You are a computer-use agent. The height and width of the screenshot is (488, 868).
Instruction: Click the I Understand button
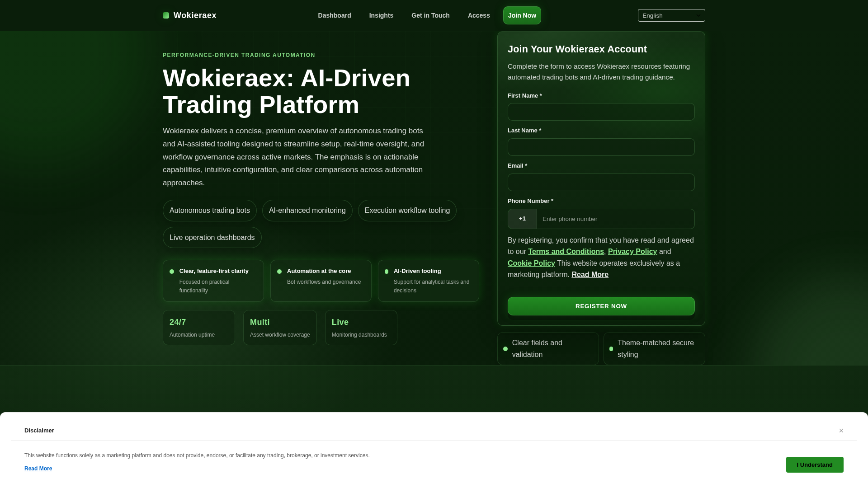[815, 465]
